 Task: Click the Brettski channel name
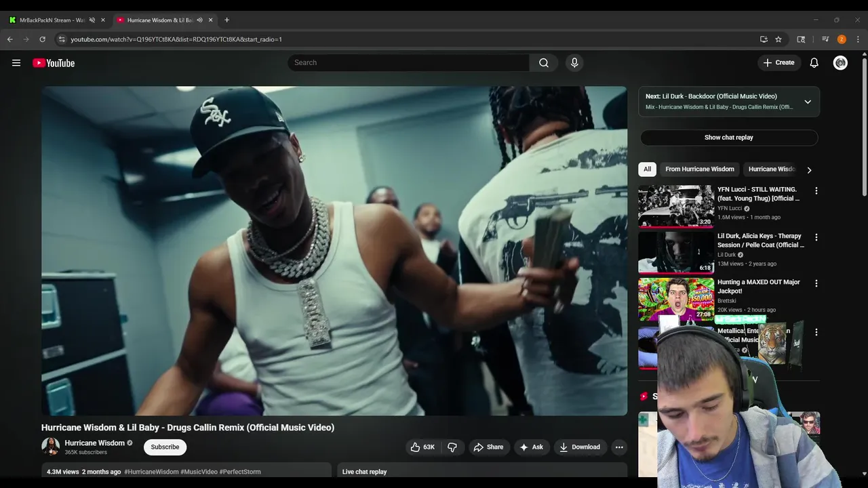(727, 301)
